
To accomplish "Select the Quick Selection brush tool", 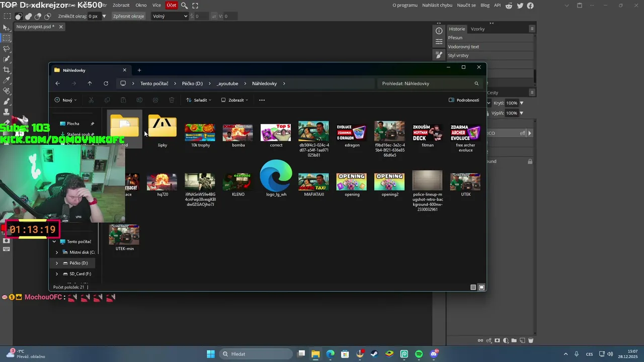I will [7, 59].
